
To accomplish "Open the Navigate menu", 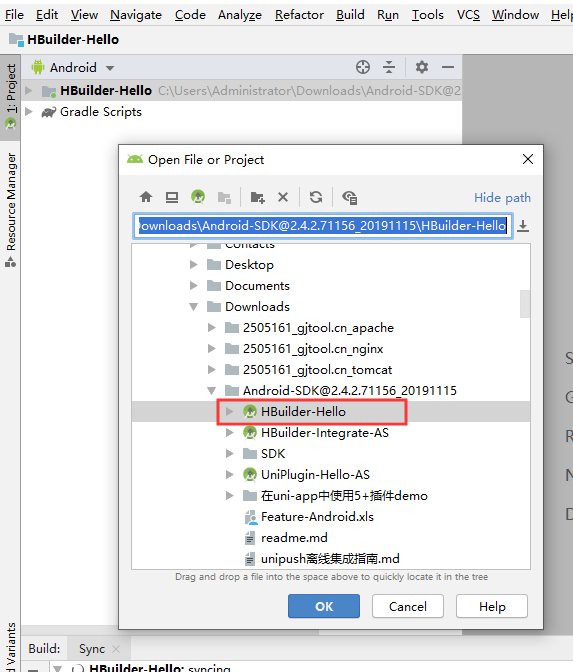I will point(136,15).
